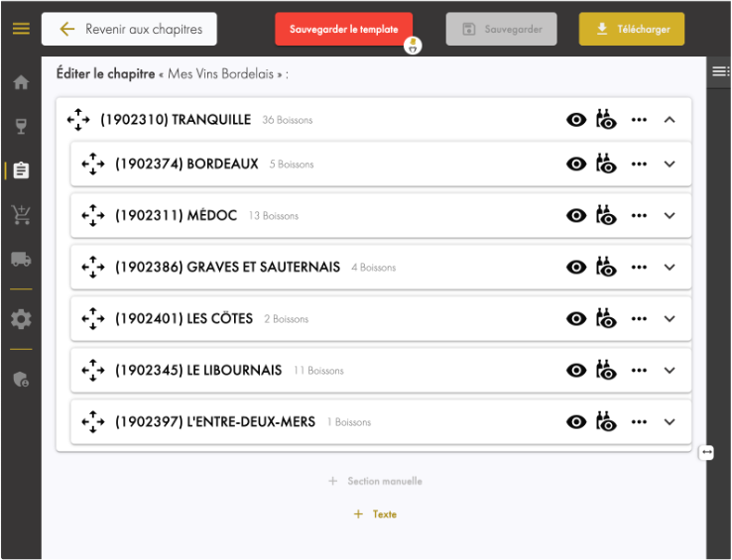Open the shopping cart orders section
The width and height of the screenshot is (732, 560).
(21, 215)
